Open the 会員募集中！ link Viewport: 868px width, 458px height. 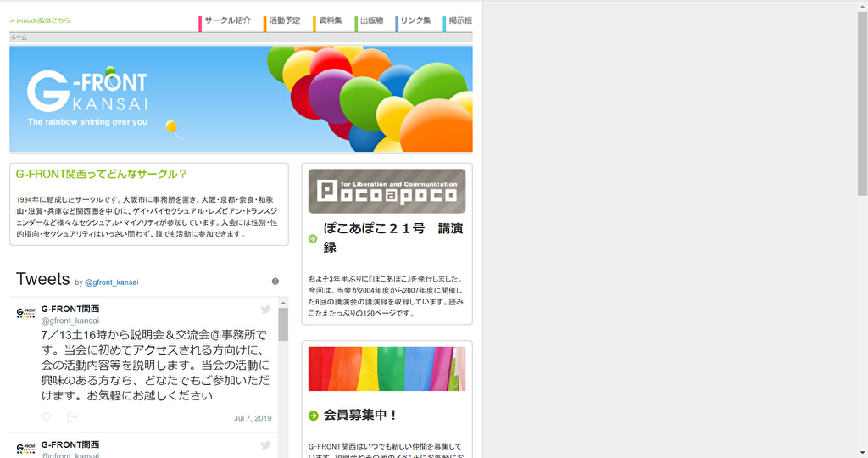[x=359, y=415]
